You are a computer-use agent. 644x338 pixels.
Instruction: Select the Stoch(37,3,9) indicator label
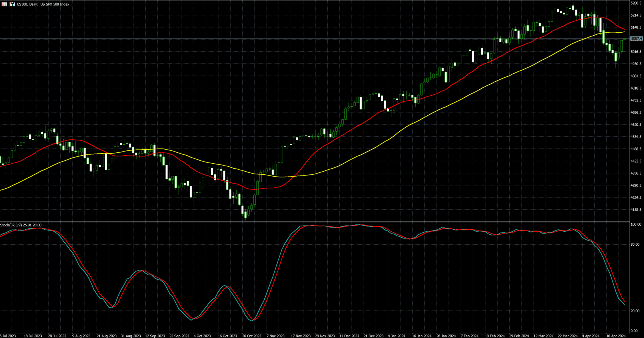[21, 225]
